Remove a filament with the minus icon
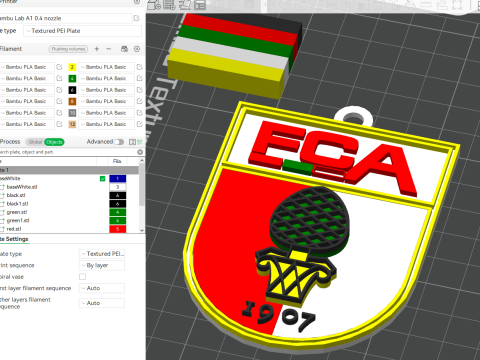The image size is (480, 360). click(x=109, y=49)
